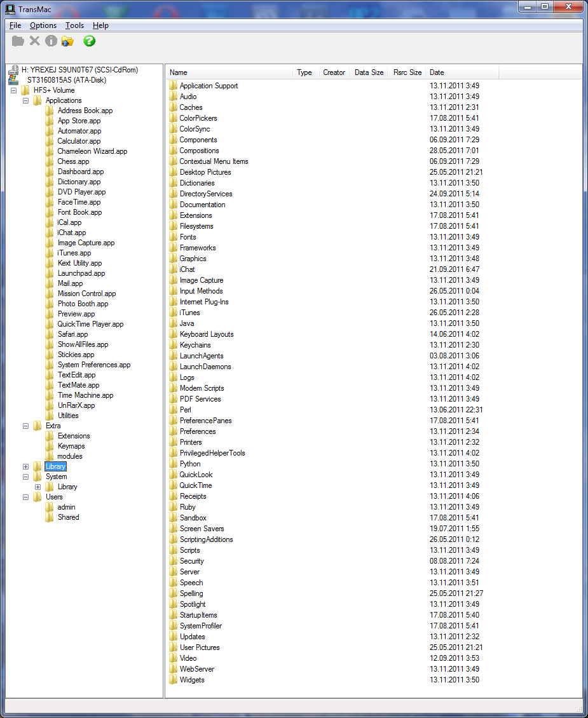Select the User Pictures folder row
588x718 pixels.
[200, 647]
